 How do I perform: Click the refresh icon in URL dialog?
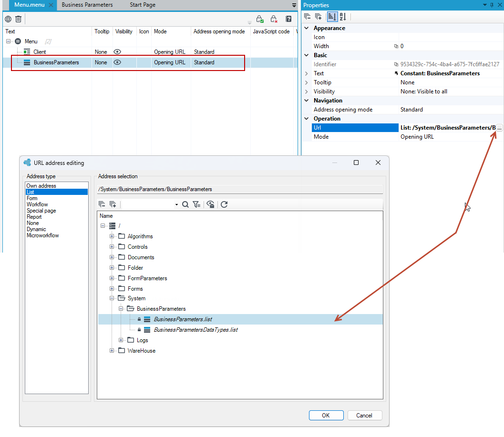[x=225, y=204]
